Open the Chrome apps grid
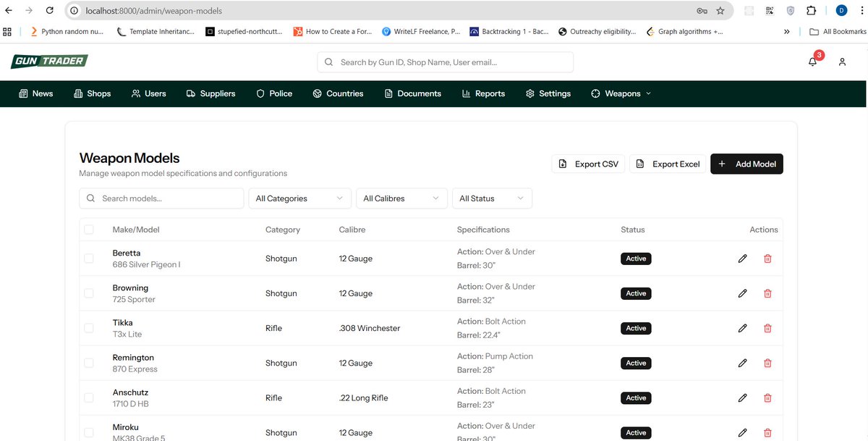 tap(7, 31)
